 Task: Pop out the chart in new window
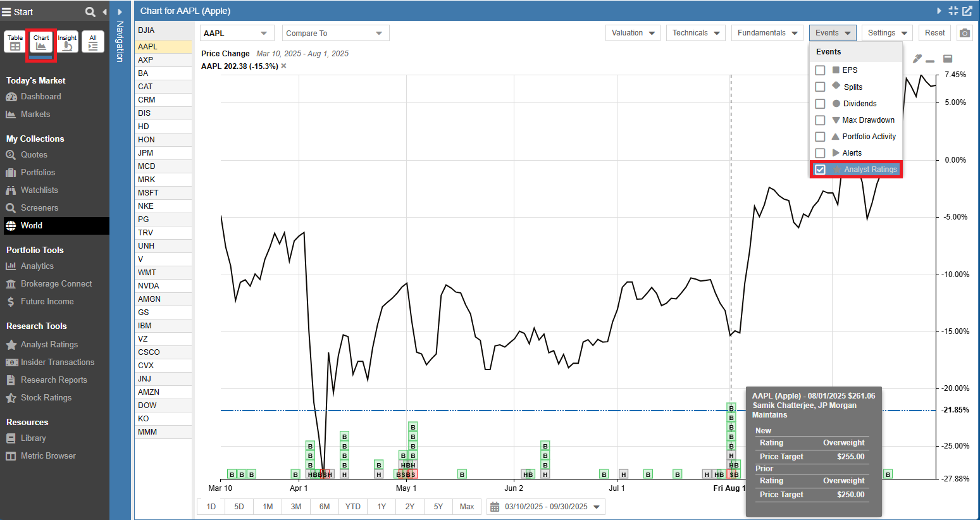[x=967, y=11]
